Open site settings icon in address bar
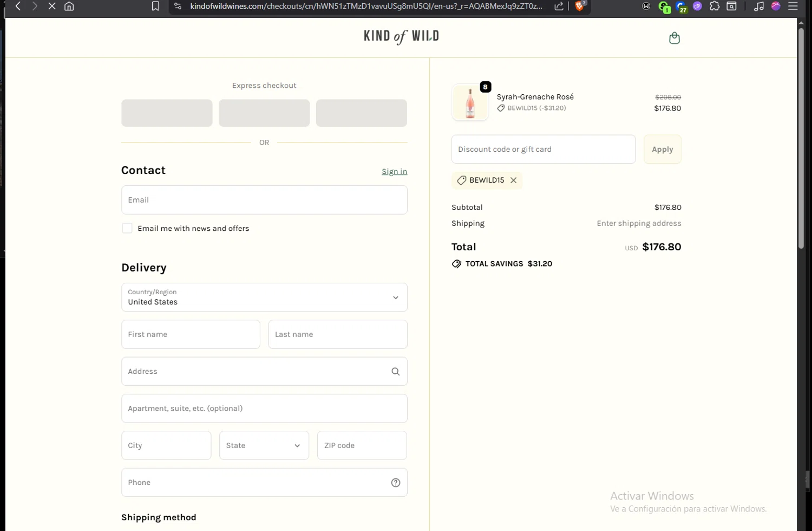812x531 pixels. tap(178, 6)
